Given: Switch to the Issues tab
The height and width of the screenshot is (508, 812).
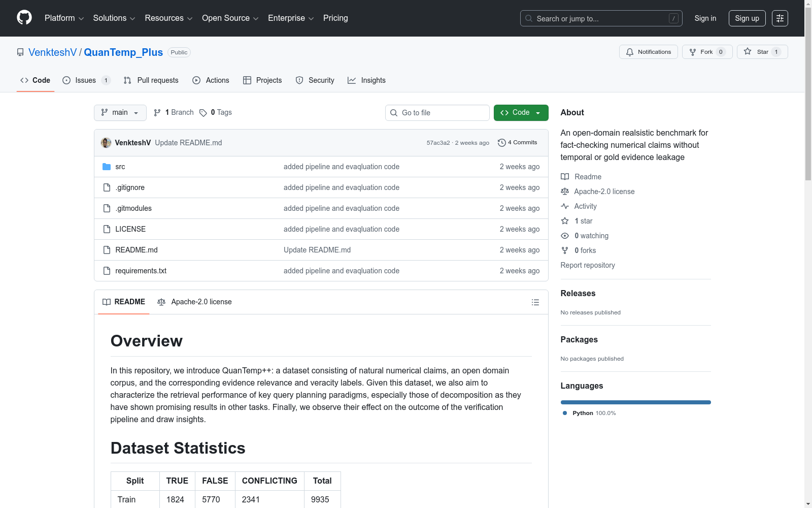Looking at the screenshot, I should (86, 80).
